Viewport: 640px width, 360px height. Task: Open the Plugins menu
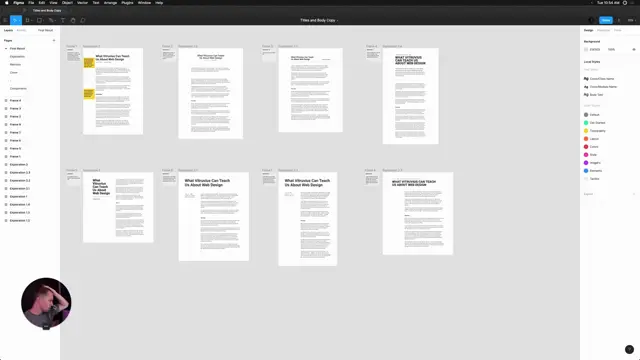pos(127,2)
